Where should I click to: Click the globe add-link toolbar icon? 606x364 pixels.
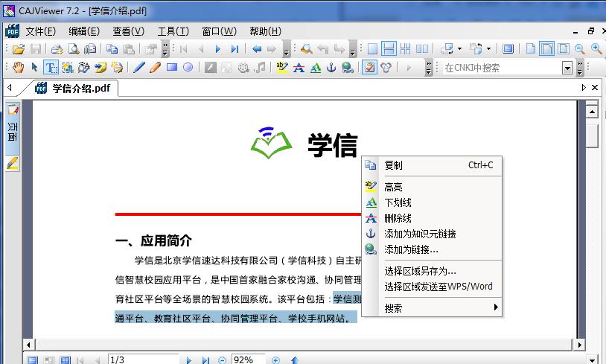click(348, 68)
